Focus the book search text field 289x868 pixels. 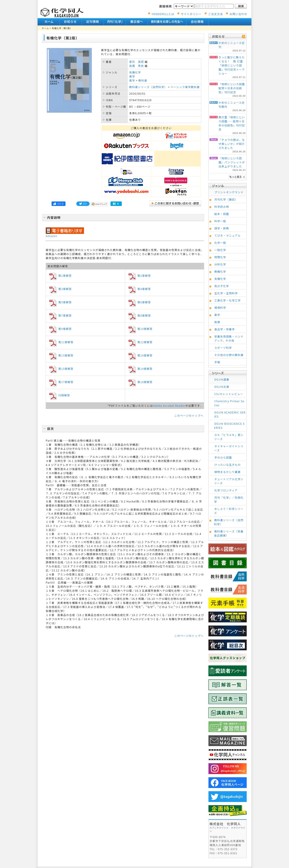click(x=214, y=6)
